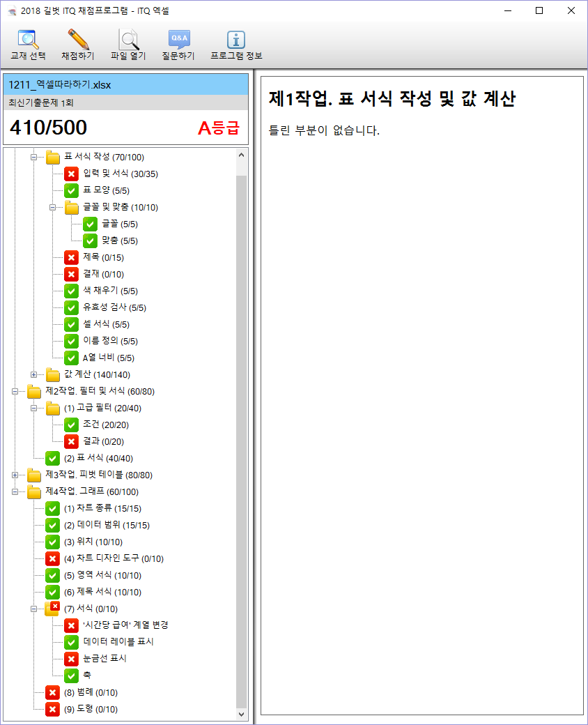Click the score text 410/500
This screenshot has height=725, width=588.
49,128
